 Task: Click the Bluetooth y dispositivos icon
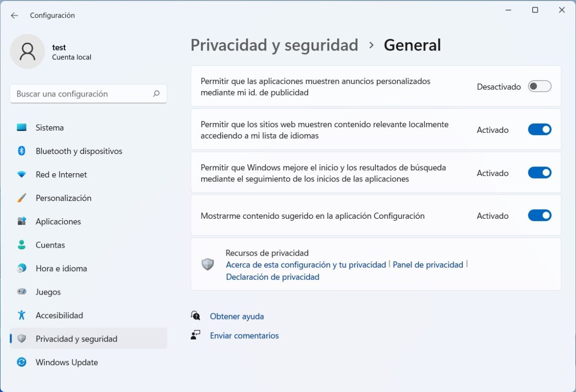(x=22, y=151)
